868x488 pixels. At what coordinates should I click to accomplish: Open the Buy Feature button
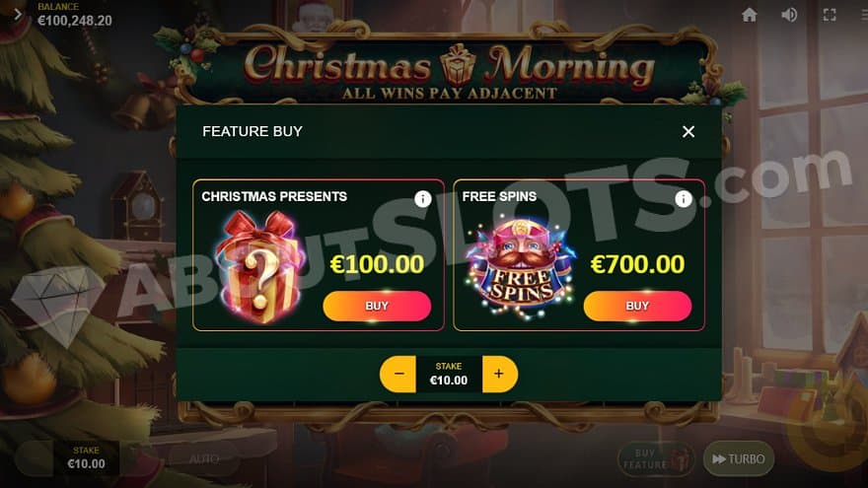click(656, 459)
